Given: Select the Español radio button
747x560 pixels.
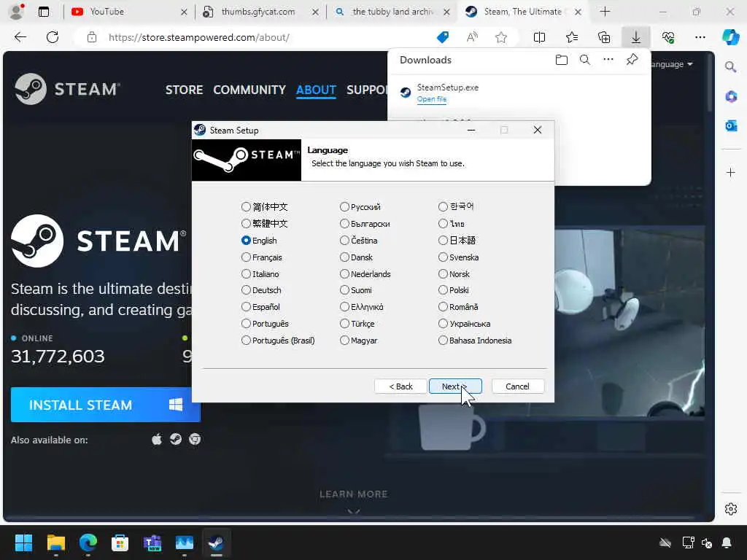Looking at the screenshot, I should coord(246,307).
